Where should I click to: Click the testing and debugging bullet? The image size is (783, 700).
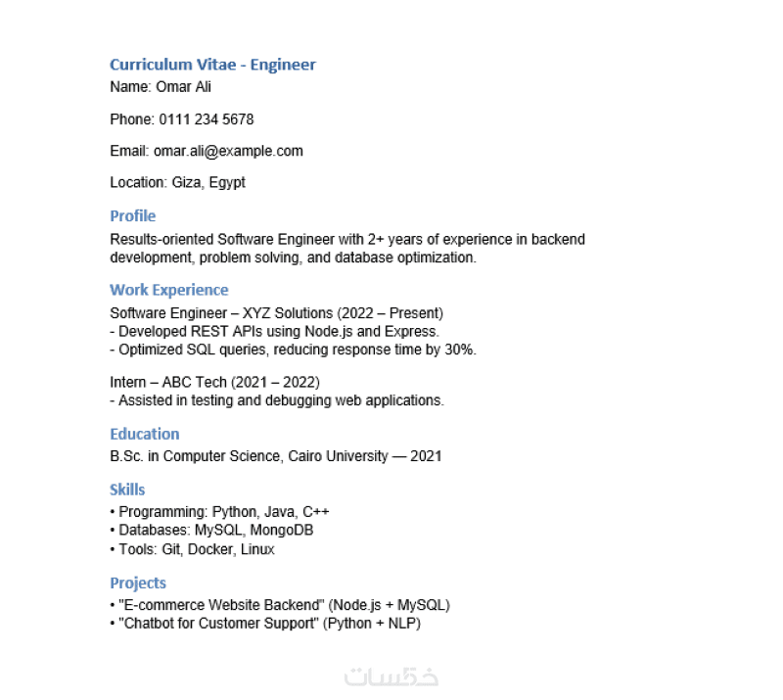tap(276, 400)
